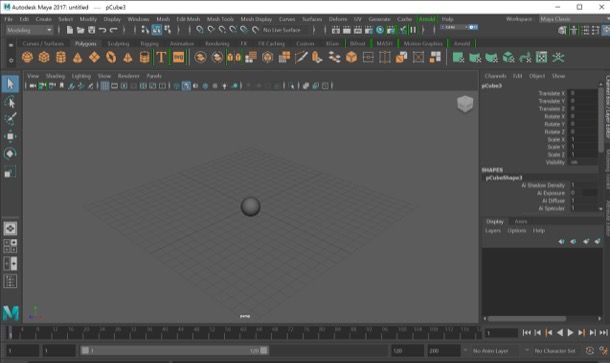Open the viewport Shading menu

(x=55, y=76)
